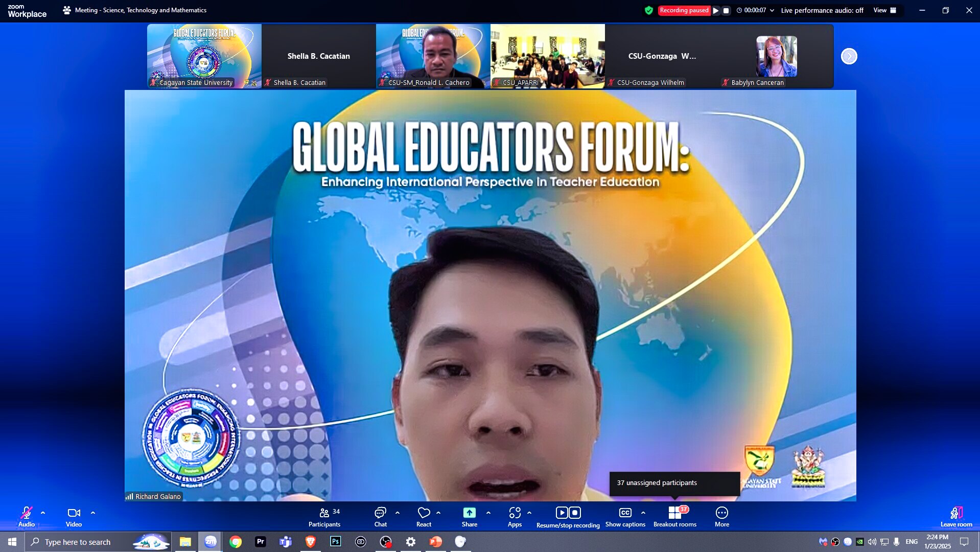Select Shella B. Cacatian participant tile

click(319, 56)
